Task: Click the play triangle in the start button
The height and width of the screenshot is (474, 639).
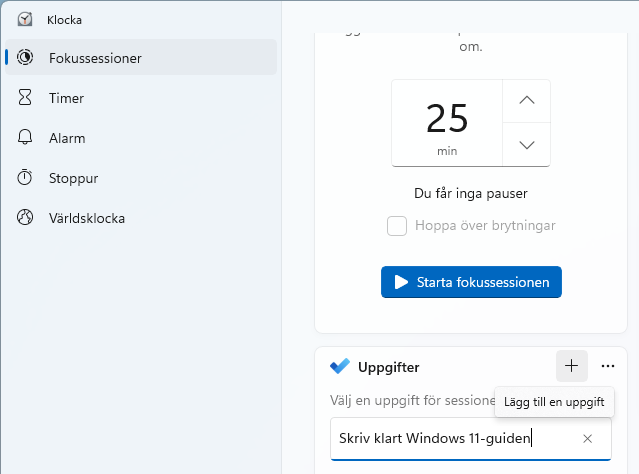Action: [x=400, y=282]
